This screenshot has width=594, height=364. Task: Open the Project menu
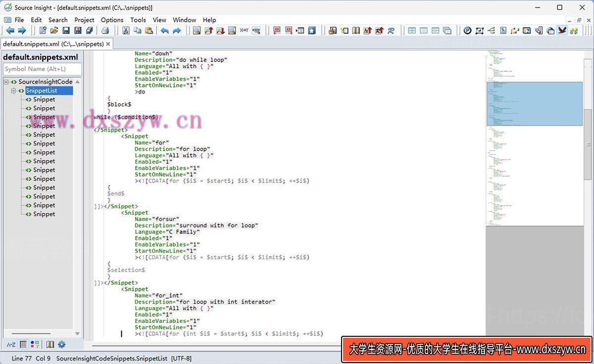[84, 20]
